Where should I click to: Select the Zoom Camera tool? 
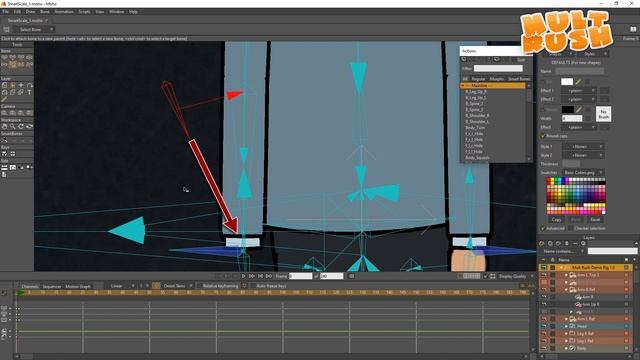tap(13, 113)
